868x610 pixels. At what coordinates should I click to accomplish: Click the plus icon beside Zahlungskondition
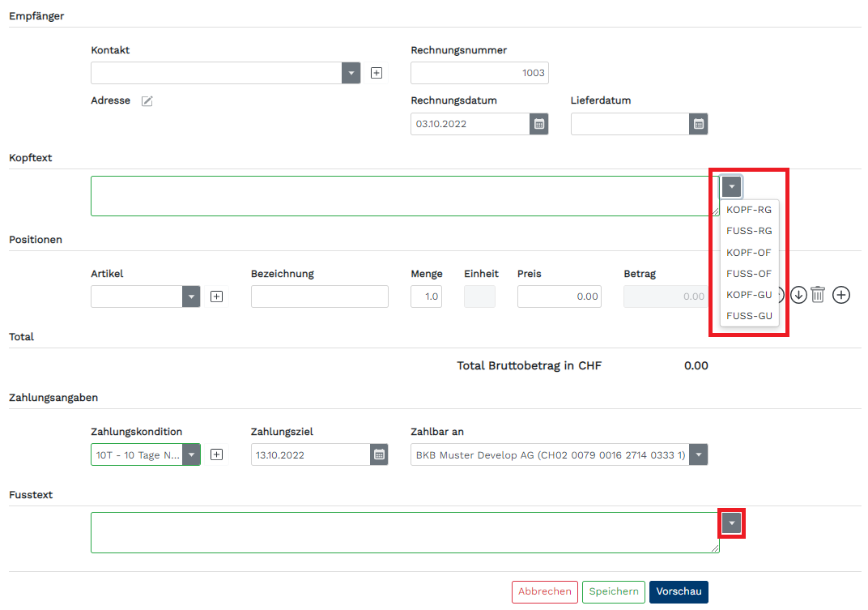216,454
